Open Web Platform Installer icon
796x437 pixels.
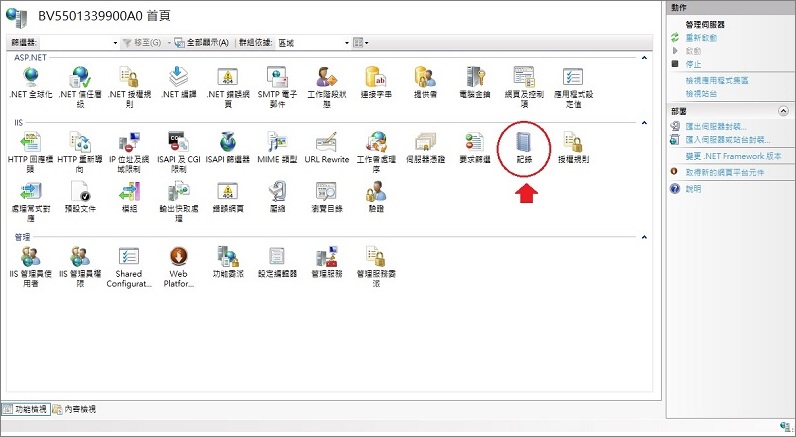tap(178, 260)
